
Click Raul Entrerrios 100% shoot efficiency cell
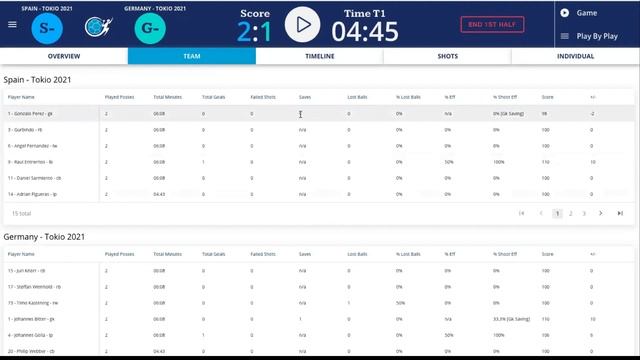[x=499, y=162]
